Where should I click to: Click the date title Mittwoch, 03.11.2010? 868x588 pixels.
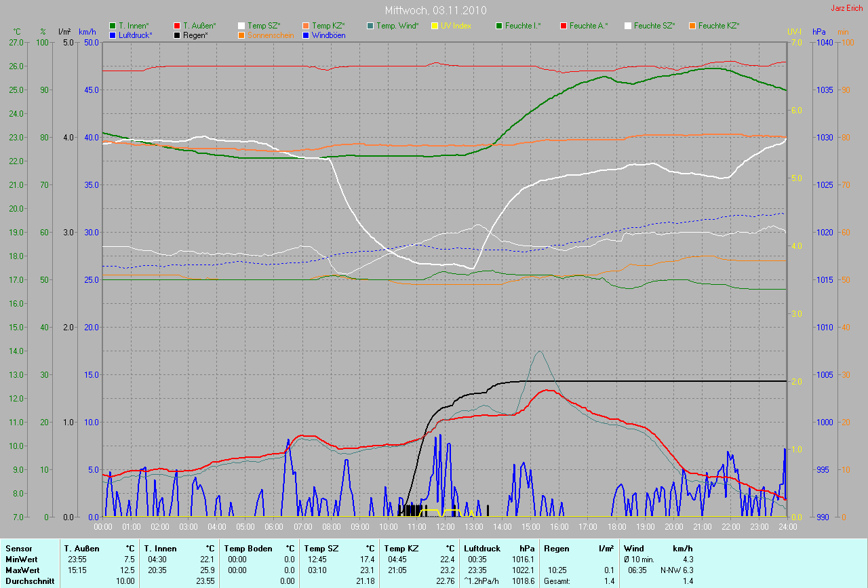[x=433, y=11]
